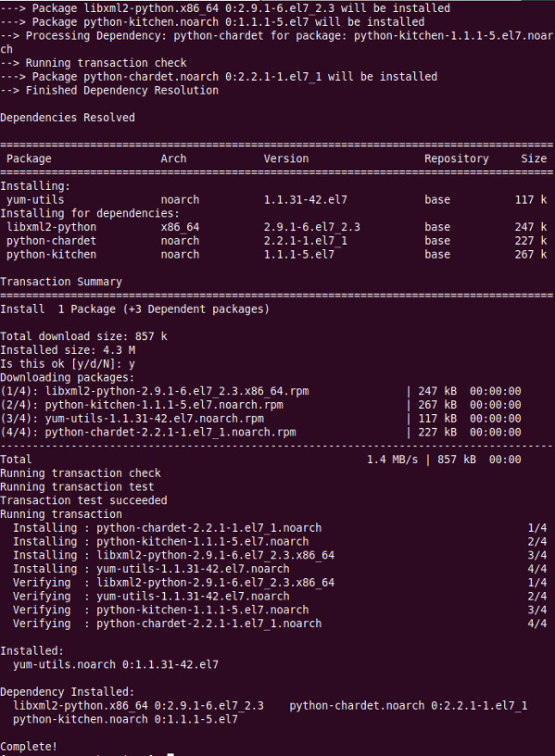
Task: Click the 'Complete!' message
Action: point(29,747)
